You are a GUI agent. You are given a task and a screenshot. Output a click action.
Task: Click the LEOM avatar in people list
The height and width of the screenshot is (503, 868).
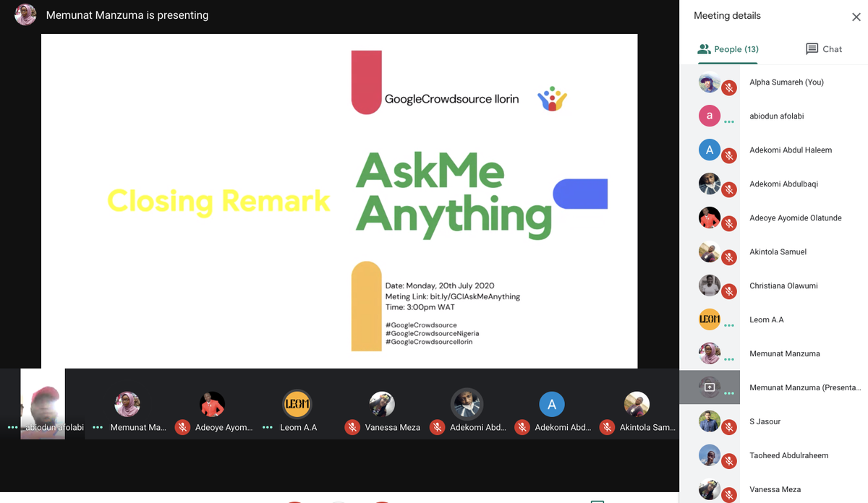click(710, 319)
